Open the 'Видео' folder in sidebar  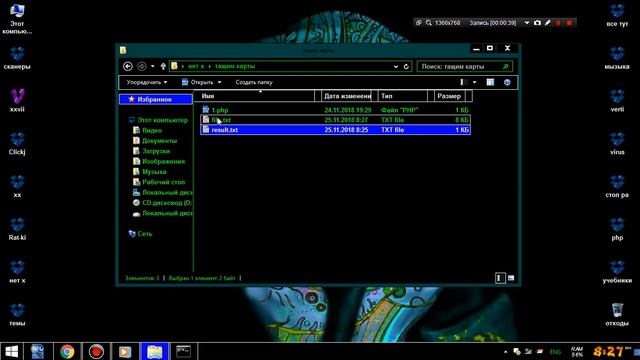(147, 131)
